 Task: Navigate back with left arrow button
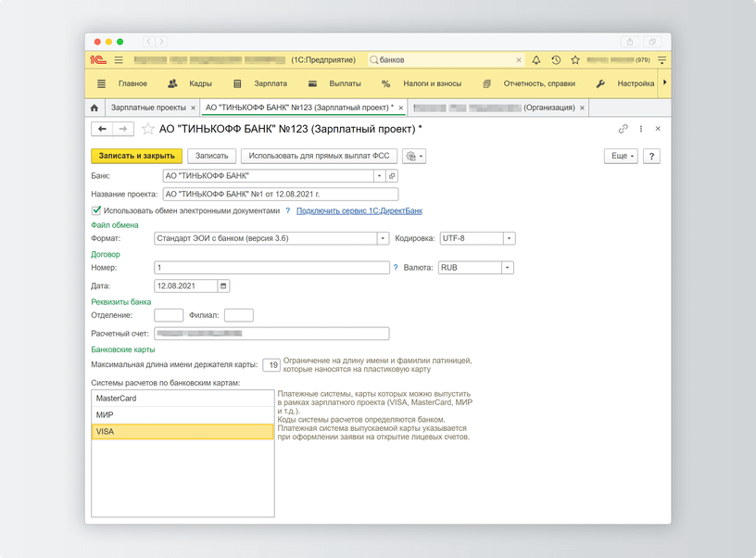click(x=102, y=129)
